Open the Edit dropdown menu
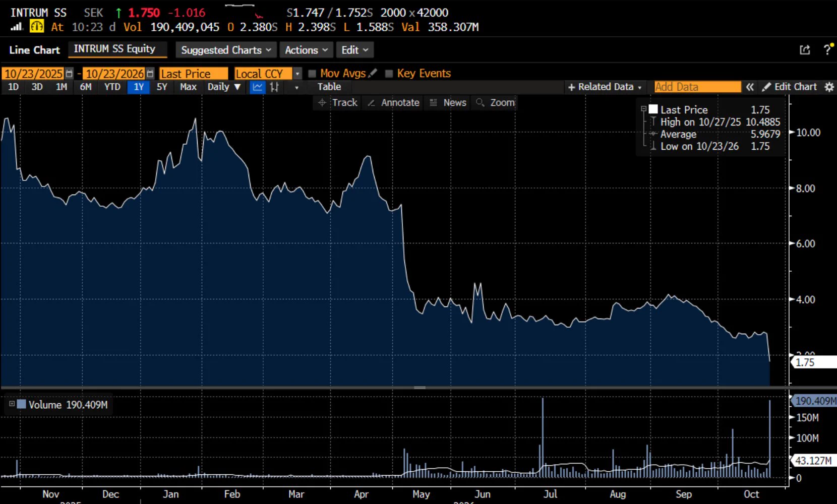This screenshot has height=504, width=837. tap(354, 50)
